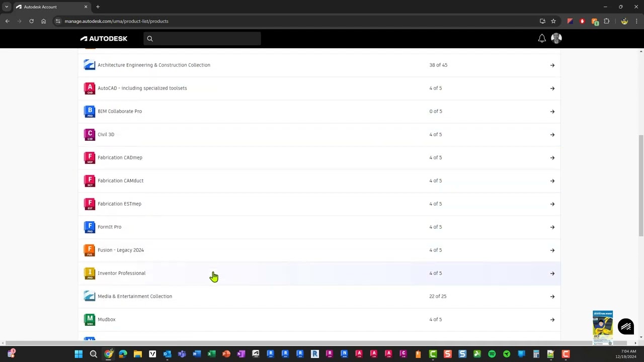Image resolution: width=644 pixels, height=362 pixels.
Task: Open the BIM Collaborate Pro row arrow
Action: point(552,112)
